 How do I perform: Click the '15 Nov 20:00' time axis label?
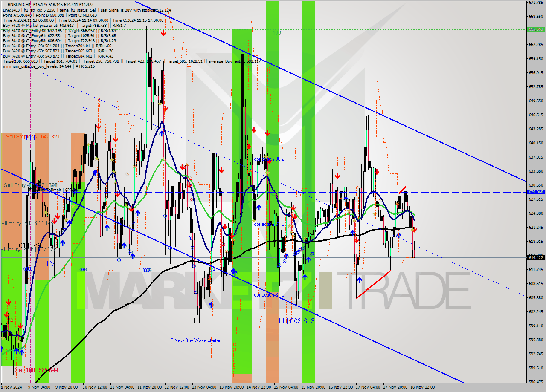coord(313,387)
